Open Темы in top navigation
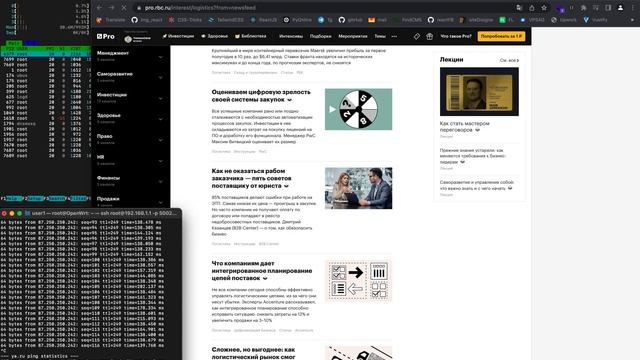Viewport: 640px width, 360px height. (380, 36)
